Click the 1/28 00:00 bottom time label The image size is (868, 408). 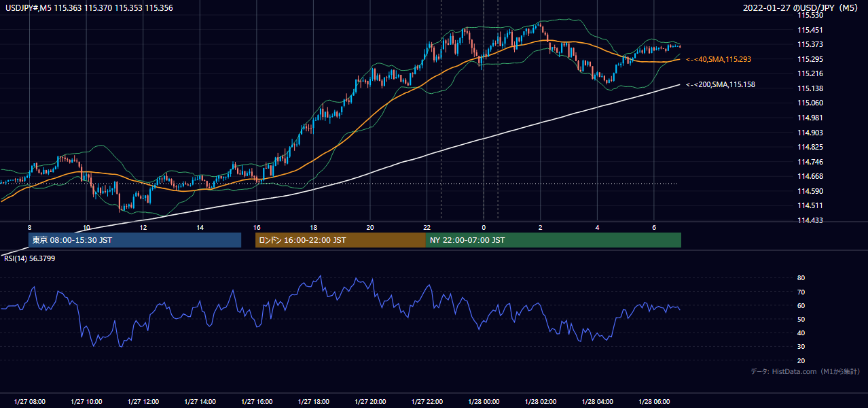[x=484, y=402]
